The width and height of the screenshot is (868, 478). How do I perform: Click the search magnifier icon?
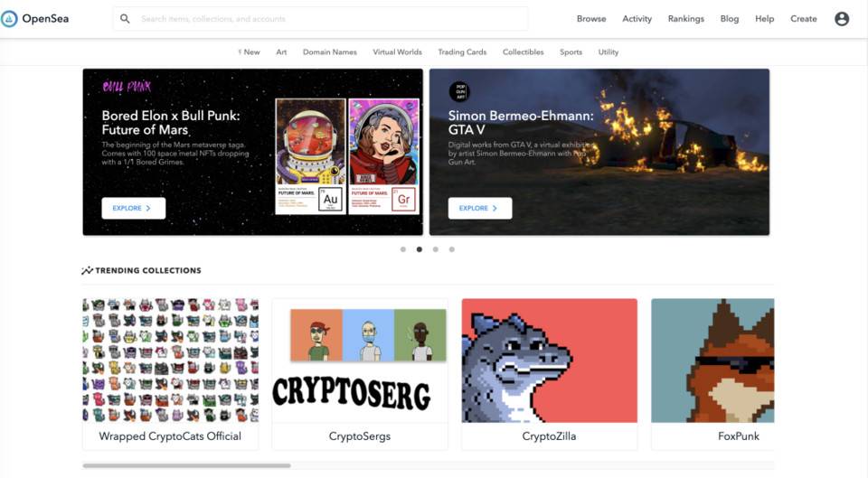(x=125, y=19)
